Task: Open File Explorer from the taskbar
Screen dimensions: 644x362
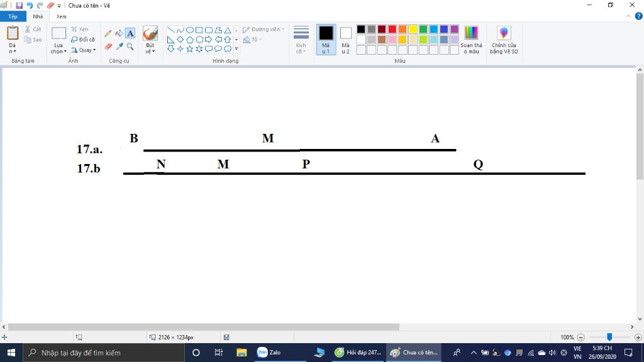Action: [x=241, y=353]
